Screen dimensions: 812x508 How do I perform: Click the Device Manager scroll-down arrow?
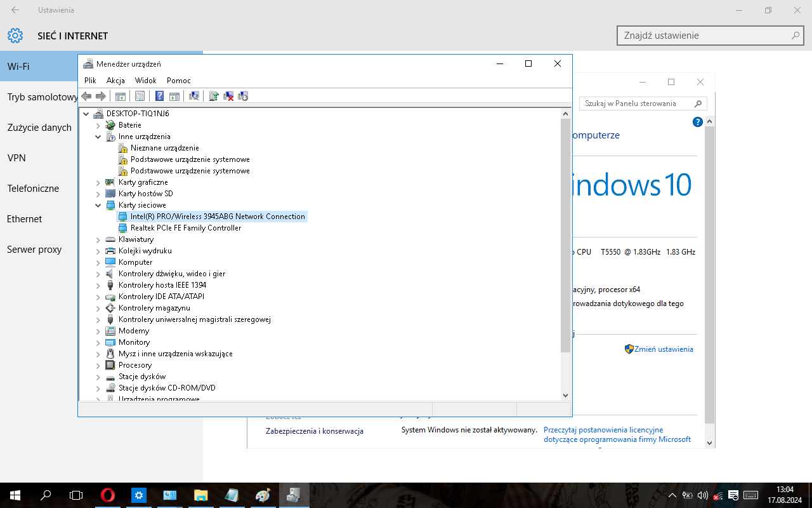click(x=566, y=395)
